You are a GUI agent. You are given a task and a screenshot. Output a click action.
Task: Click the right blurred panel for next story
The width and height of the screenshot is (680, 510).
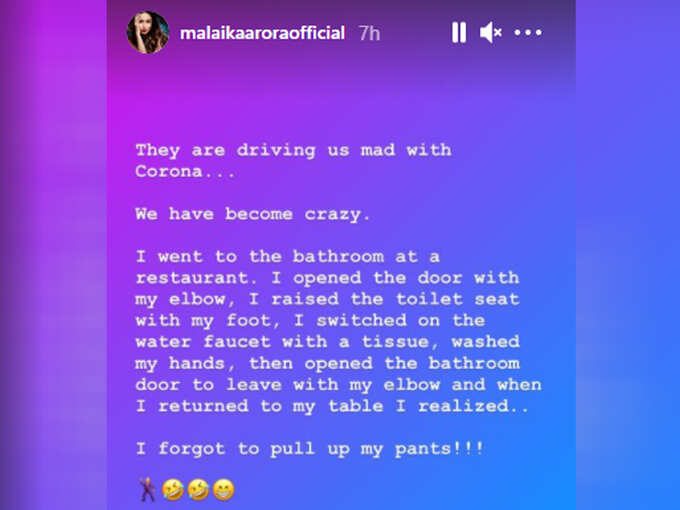(x=628, y=255)
